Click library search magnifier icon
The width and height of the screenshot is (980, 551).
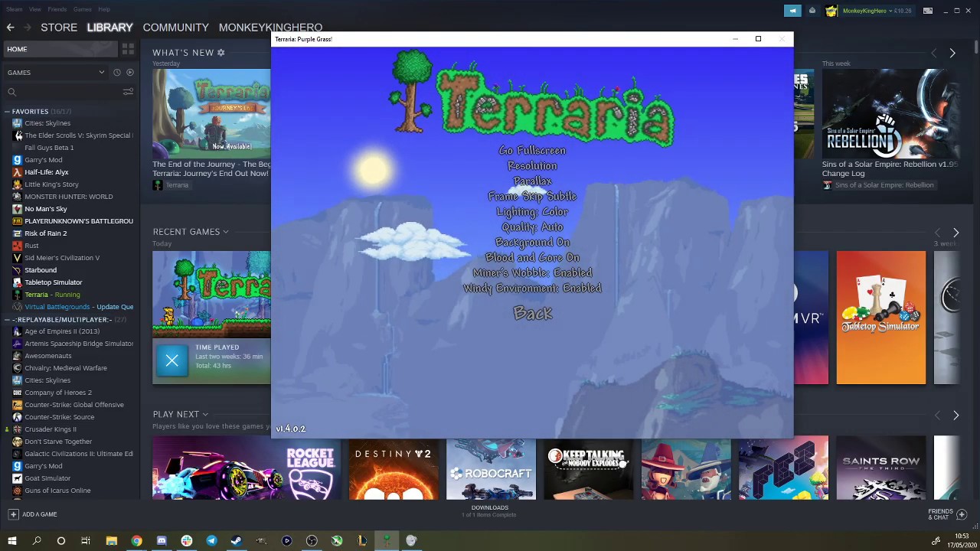(11, 92)
